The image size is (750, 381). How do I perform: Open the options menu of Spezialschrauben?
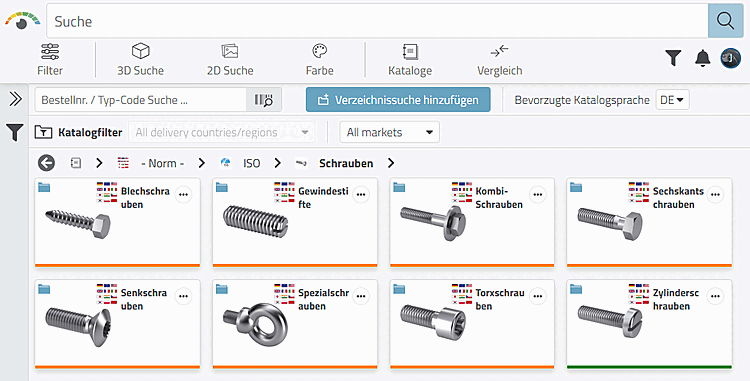point(361,296)
